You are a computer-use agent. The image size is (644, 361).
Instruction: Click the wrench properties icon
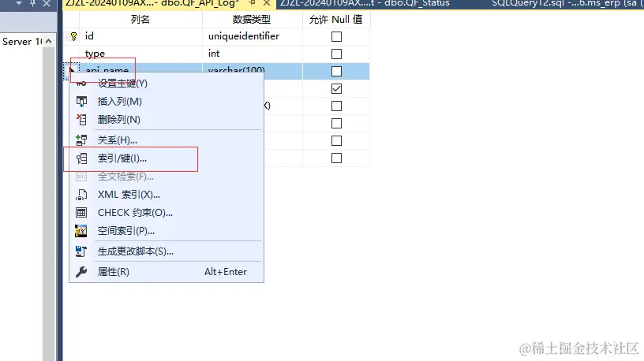(x=81, y=272)
